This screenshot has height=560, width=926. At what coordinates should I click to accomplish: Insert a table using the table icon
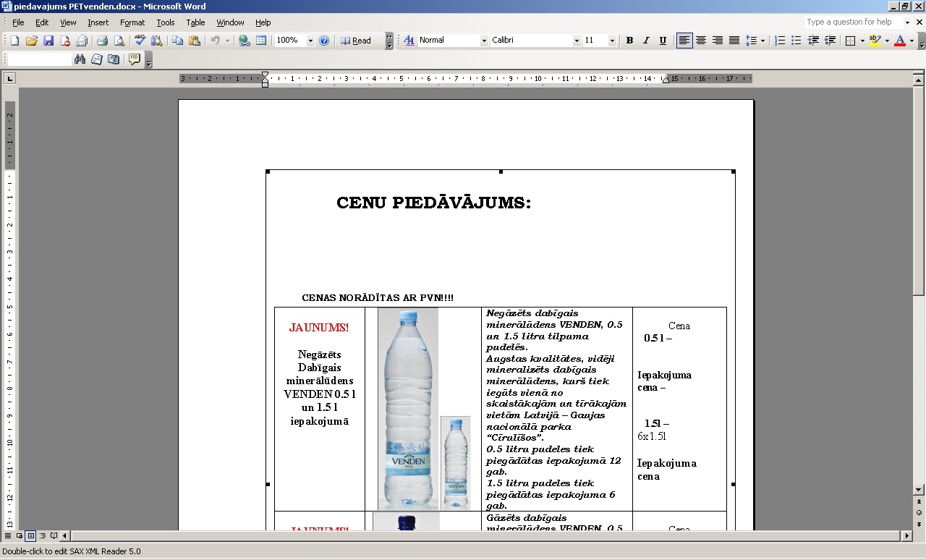click(261, 41)
